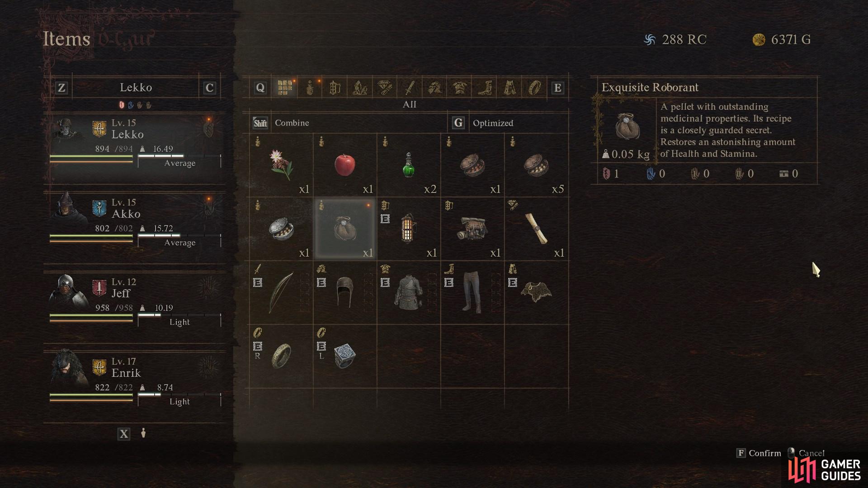Screen dimensions: 868x488
Task: Open the cloaks category tab
Action: (x=509, y=87)
